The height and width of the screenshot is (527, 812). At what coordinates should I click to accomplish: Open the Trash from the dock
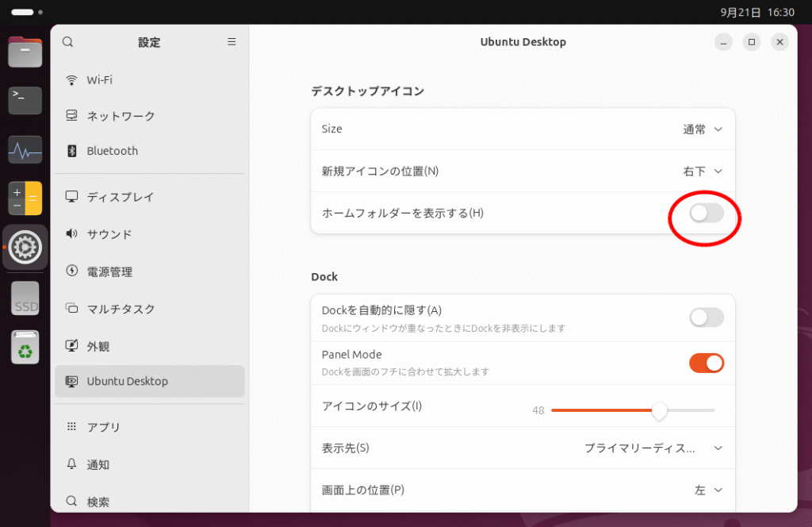coord(25,347)
